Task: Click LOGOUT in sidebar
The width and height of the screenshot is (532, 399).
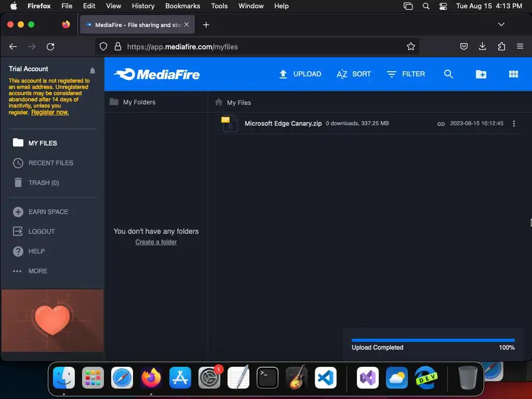Action: (34, 231)
